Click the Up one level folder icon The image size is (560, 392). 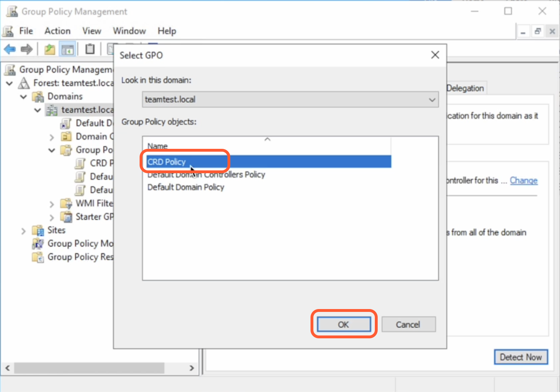(50, 50)
